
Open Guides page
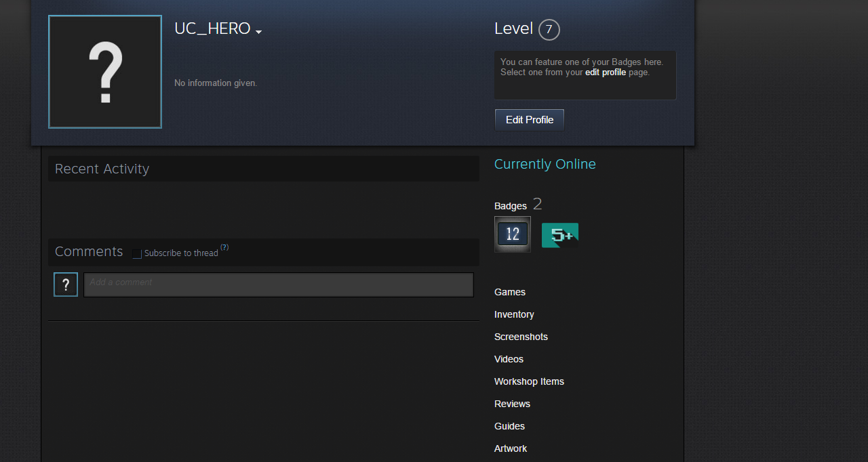(509, 426)
